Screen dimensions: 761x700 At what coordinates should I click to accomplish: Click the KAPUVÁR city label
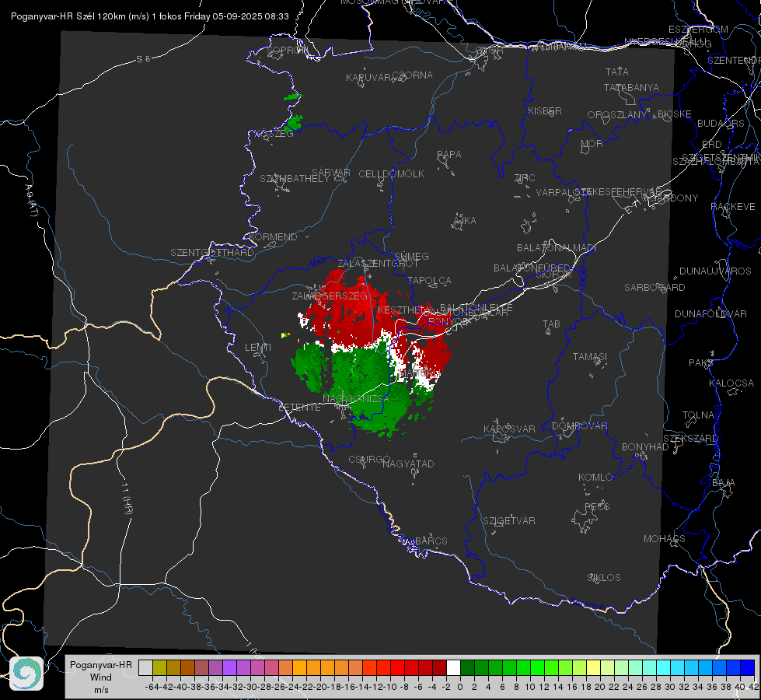[x=369, y=77]
